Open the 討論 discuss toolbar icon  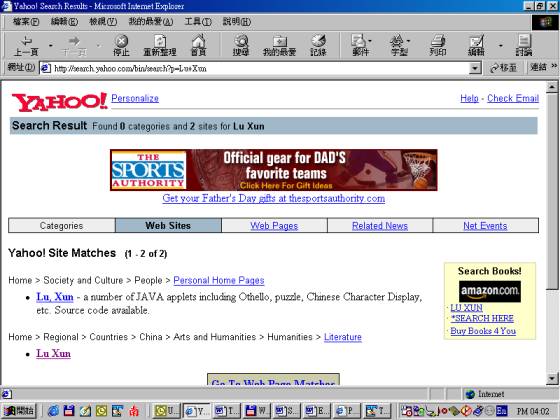point(524,46)
